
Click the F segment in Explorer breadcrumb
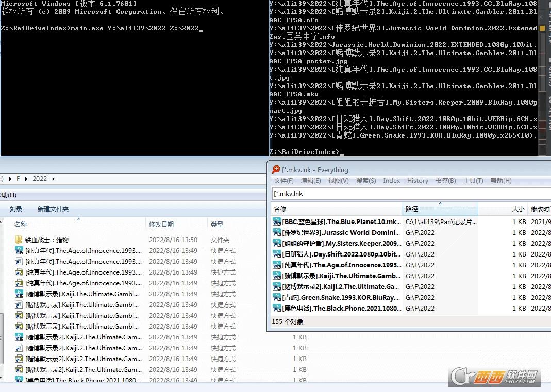point(18,179)
